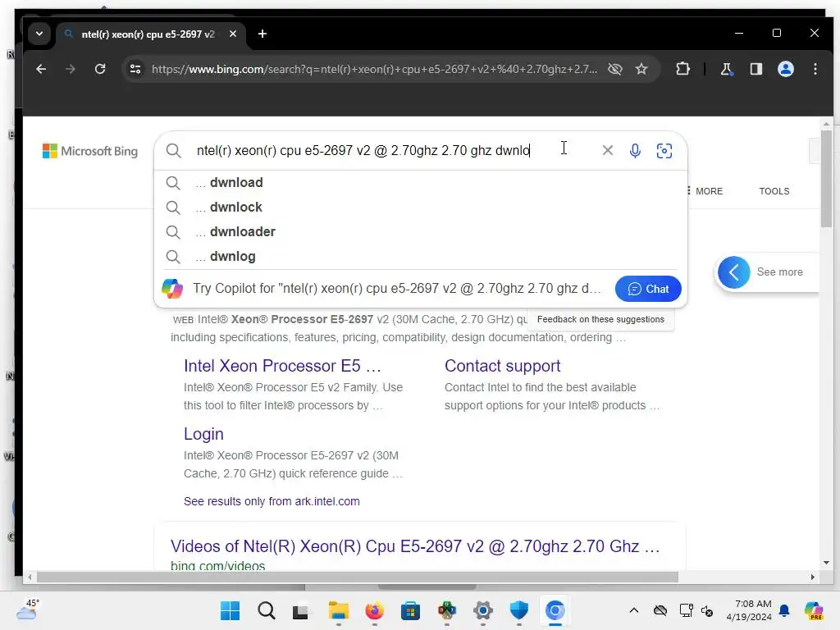Click the horizontal scrollbar thumb
Image resolution: width=840 pixels, height=630 pixels.
(358, 577)
